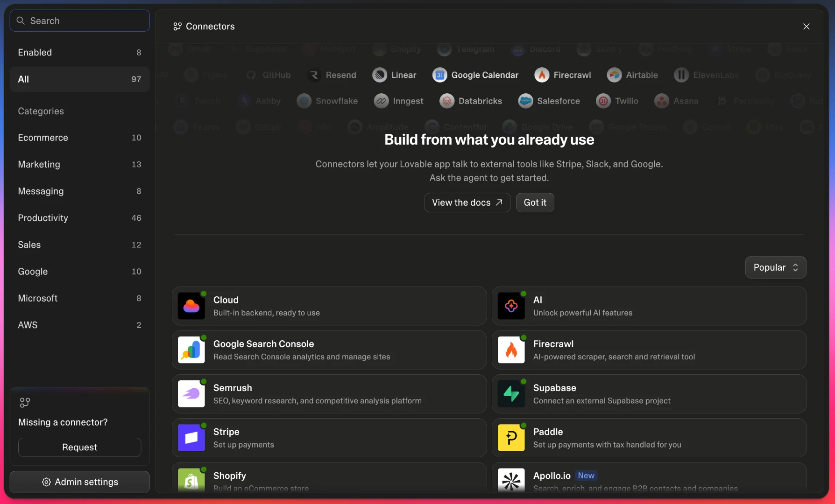Click the Google Calendar icon in the banner
The width and height of the screenshot is (835, 504).
click(439, 75)
